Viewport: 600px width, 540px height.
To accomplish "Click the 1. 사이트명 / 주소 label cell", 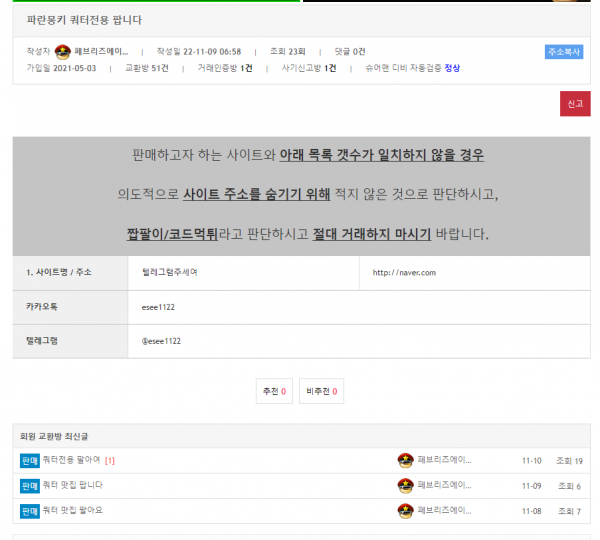I will tap(70, 273).
